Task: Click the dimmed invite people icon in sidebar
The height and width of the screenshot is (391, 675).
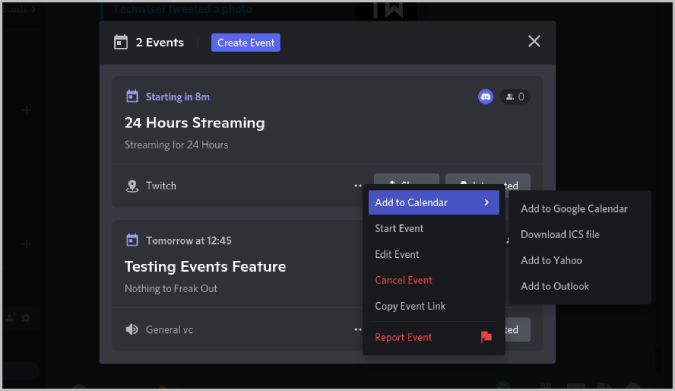Action: pyautogui.click(x=11, y=318)
